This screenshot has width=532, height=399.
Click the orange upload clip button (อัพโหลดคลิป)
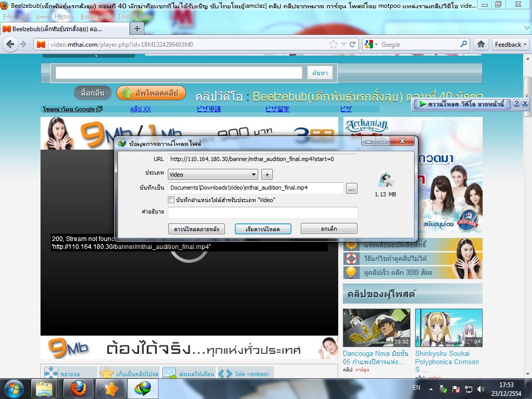151,92
